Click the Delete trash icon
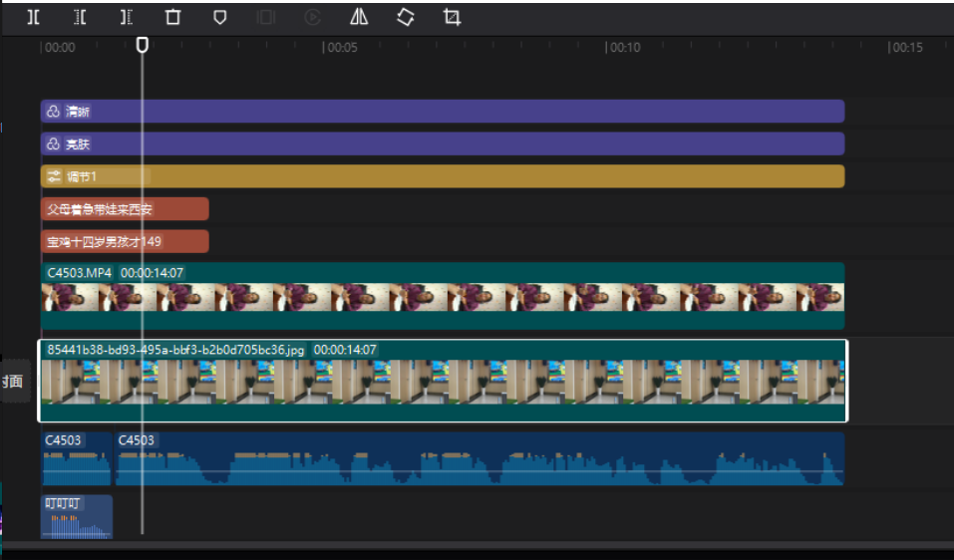 (172, 17)
